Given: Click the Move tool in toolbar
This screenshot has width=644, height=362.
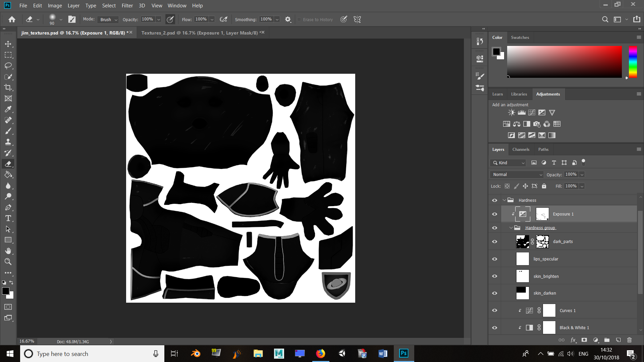Looking at the screenshot, I should point(8,44).
